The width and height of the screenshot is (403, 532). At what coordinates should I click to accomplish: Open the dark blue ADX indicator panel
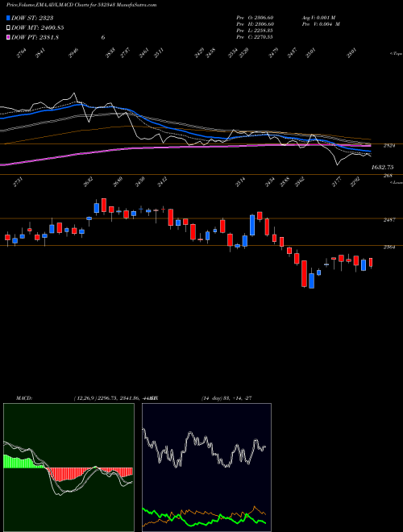206,468
